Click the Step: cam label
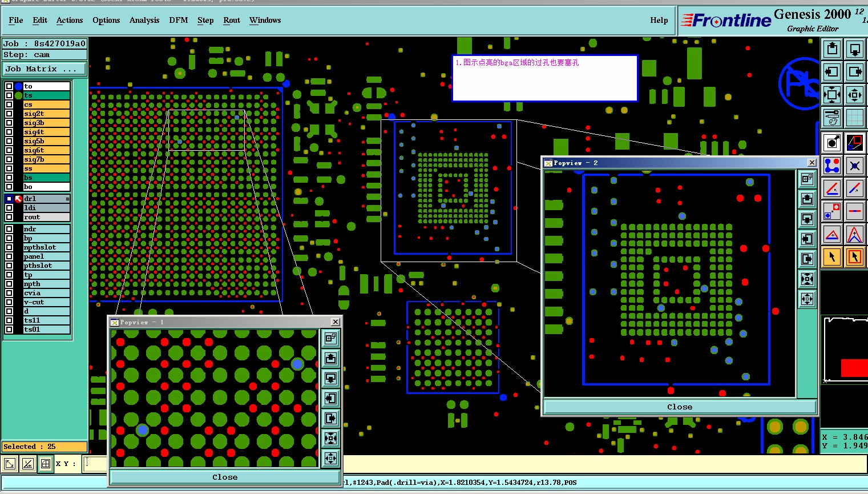The width and height of the screenshot is (868, 494). 45,55
